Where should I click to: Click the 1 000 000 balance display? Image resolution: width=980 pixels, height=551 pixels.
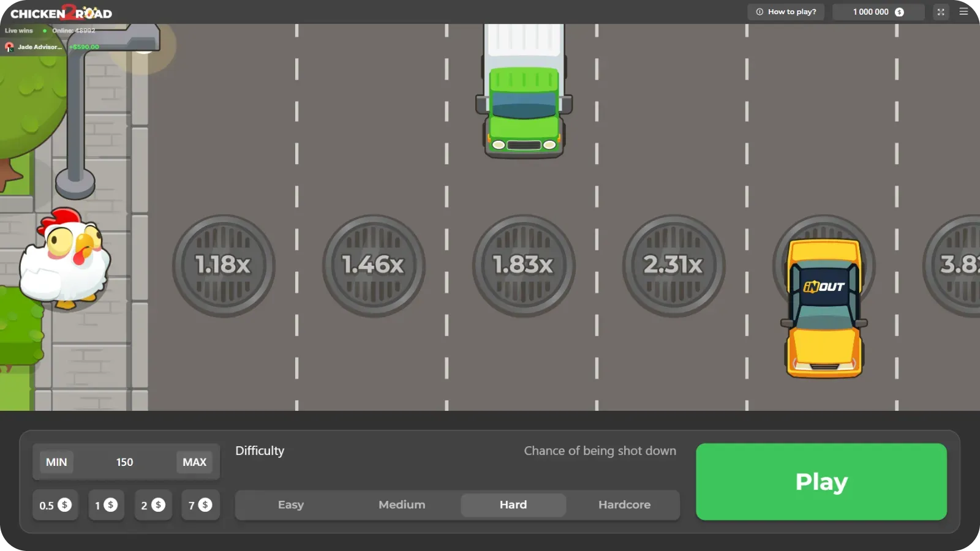pyautogui.click(x=878, y=12)
